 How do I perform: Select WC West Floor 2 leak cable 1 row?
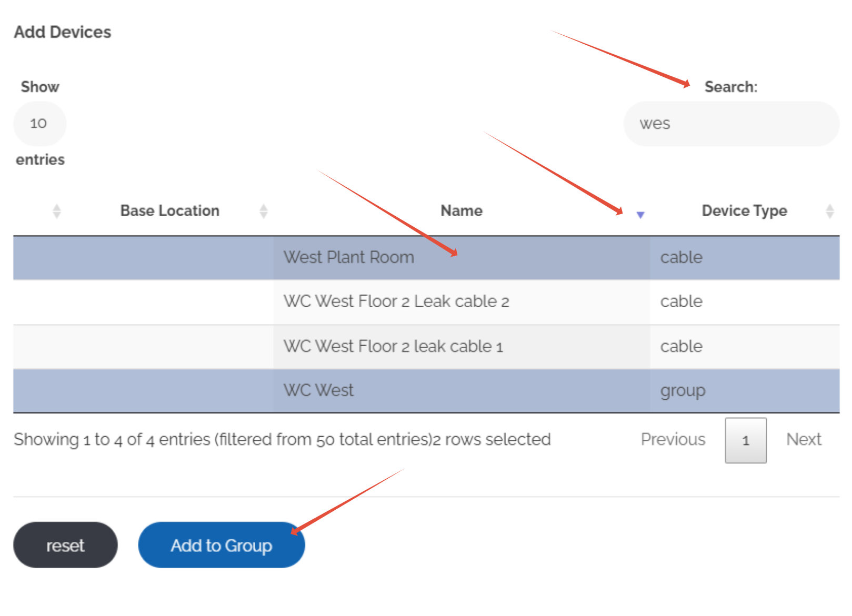point(393,346)
